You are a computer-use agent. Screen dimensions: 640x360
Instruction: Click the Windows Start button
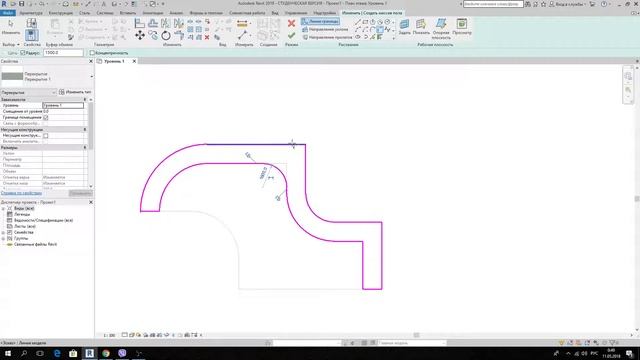click(8, 353)
